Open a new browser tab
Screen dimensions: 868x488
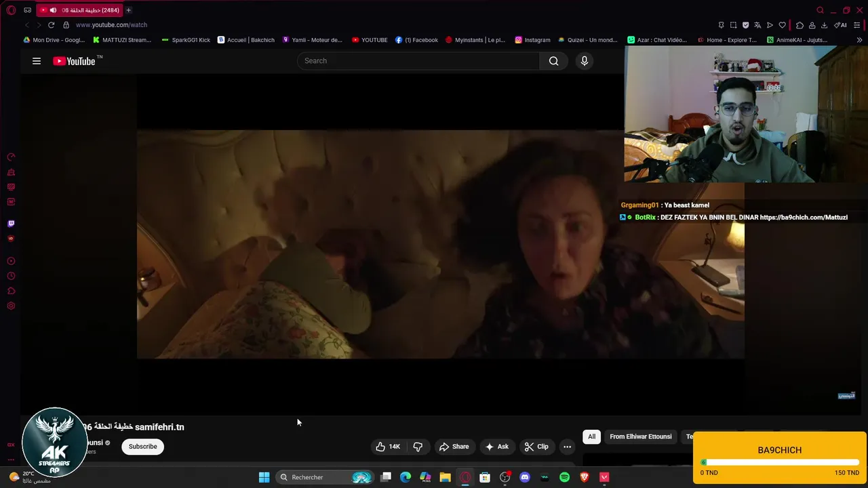(128, 10)
